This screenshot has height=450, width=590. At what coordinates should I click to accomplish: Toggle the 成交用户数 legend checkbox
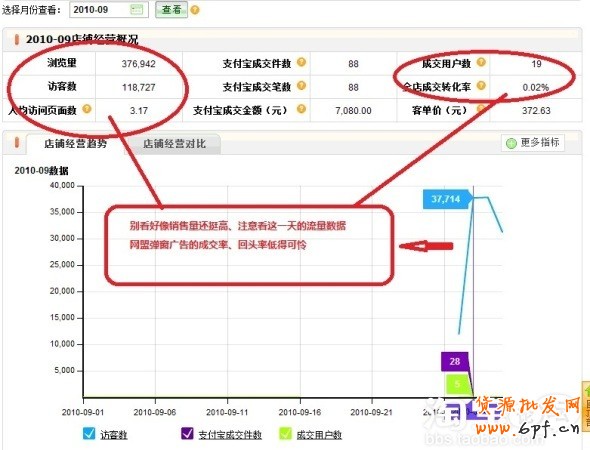(285, 433)
